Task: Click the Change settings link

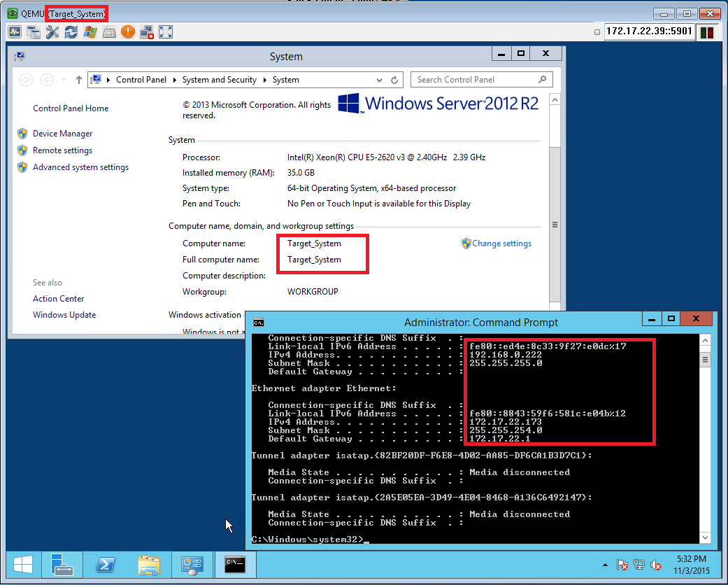Action: coord(501,244)
